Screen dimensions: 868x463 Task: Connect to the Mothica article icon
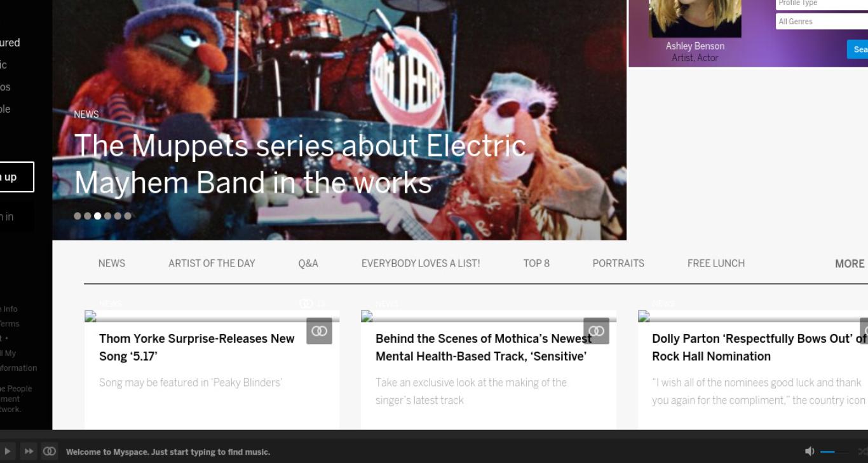point(596,331)
